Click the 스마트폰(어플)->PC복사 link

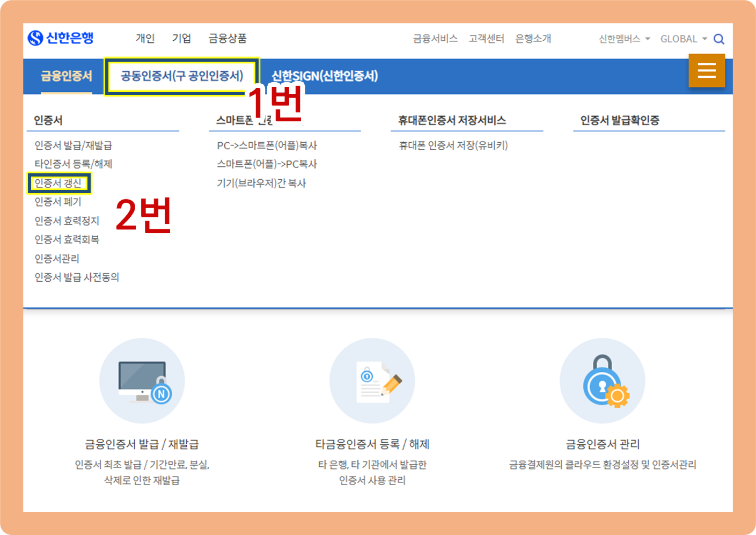[267, 164]
